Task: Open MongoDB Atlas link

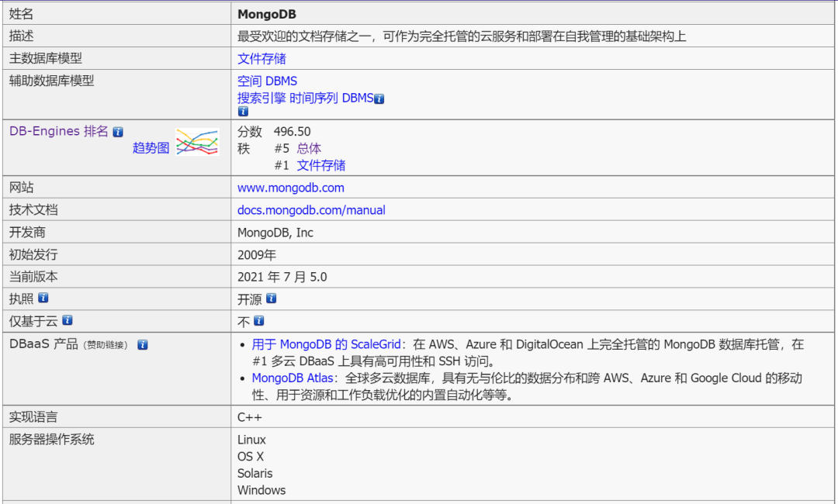Action: (x=293, y=378)
